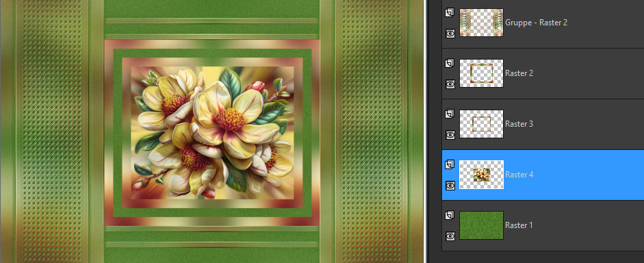The width and height of the screenshot is (644, 263).
Task: Toggle visibility of the Raster 2 layer
Action: pos(450,84)
